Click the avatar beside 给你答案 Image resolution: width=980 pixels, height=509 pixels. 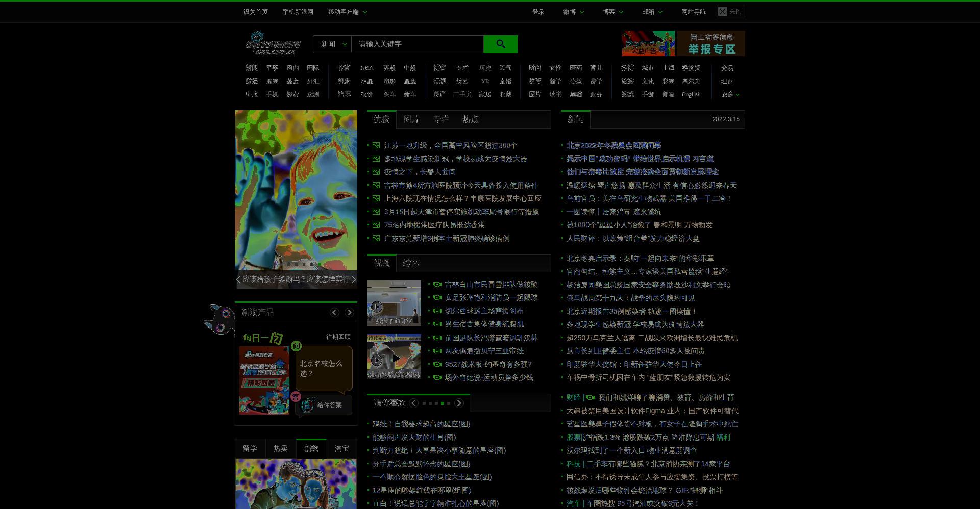coord(307,405)
